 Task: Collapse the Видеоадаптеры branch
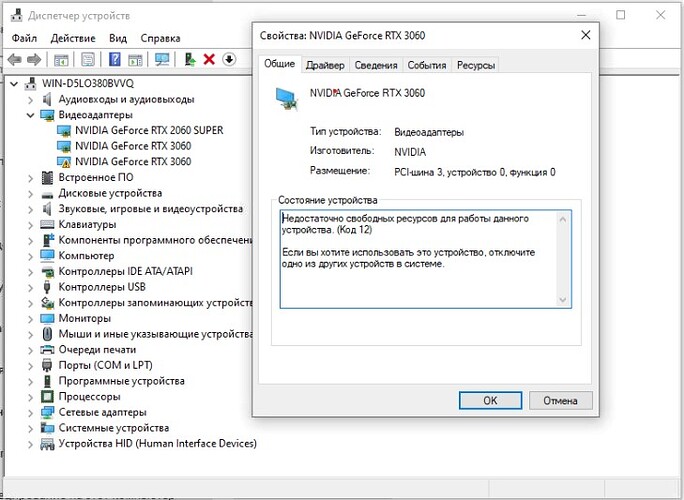tap(30, 115)
